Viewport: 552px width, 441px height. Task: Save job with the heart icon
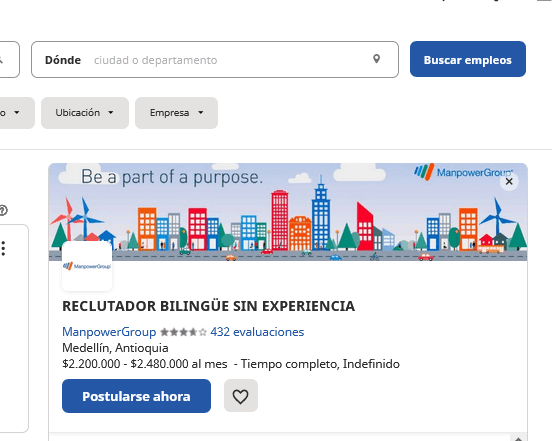coord(241,396)
